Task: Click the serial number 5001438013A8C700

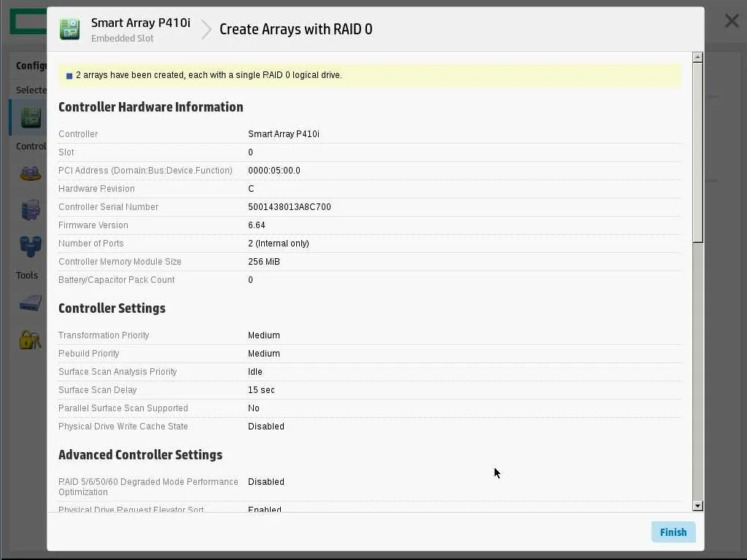Action: click(289, 206)
